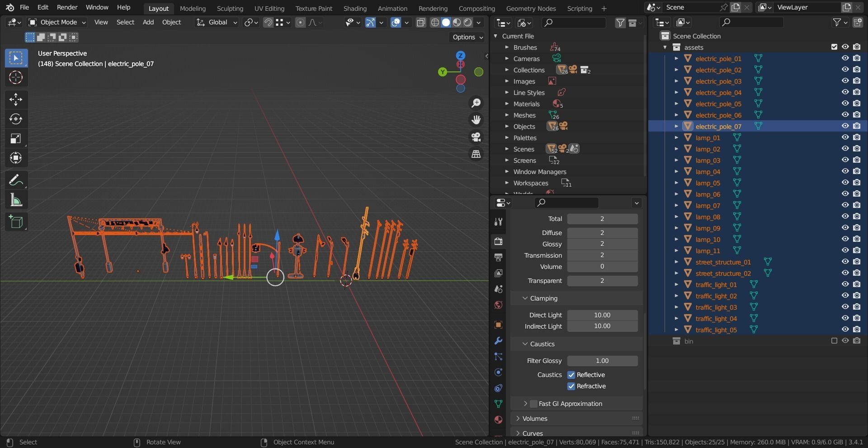Viewport: 868px width, 448px height.
Task: Select the Measure tool
Action: coord(16,200)
